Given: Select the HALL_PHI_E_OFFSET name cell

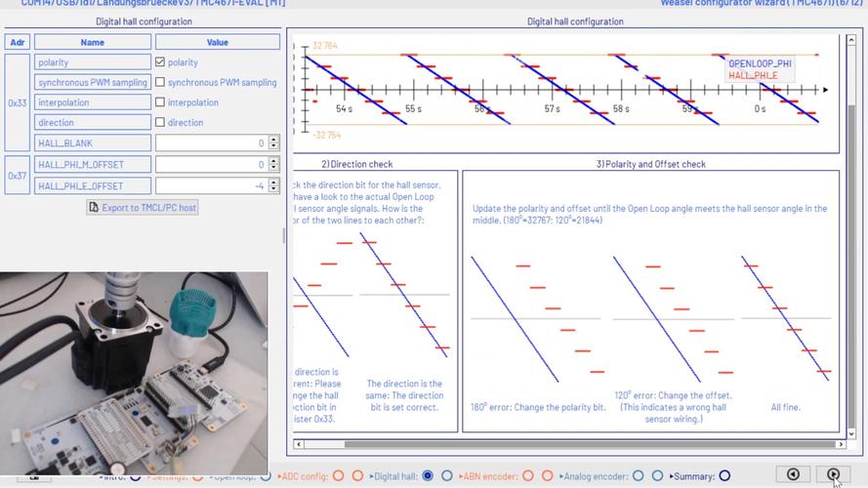Looking at the screenshot, I should pos(93,185).
